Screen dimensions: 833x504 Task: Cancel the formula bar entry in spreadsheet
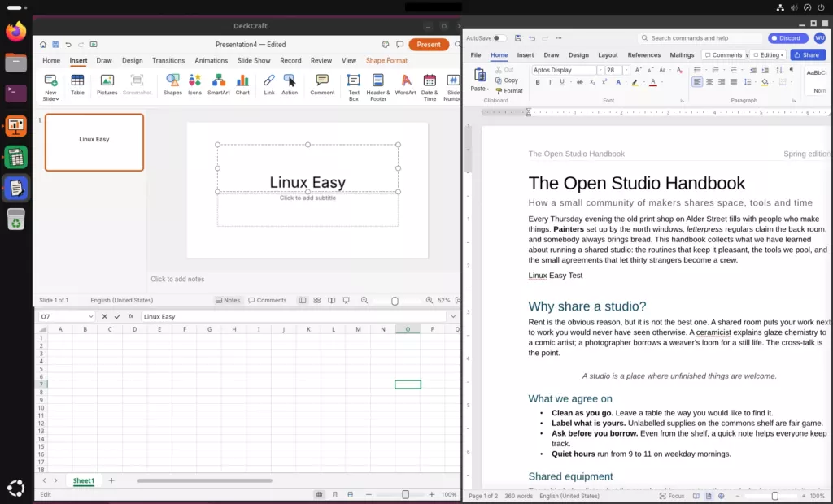[x=105, y=316]
